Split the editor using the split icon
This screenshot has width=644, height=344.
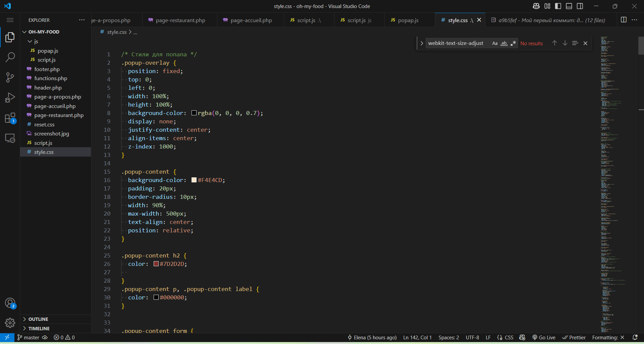(623, 20)
